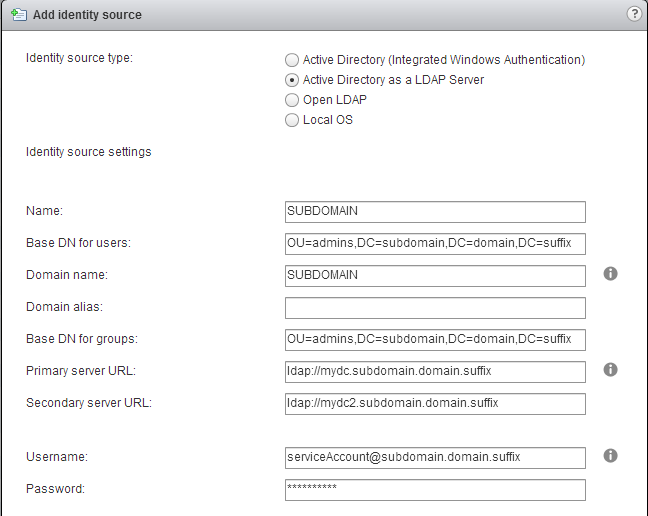Click the Domain name input field
Screen dimensions: 648x516
coord(435,276)
